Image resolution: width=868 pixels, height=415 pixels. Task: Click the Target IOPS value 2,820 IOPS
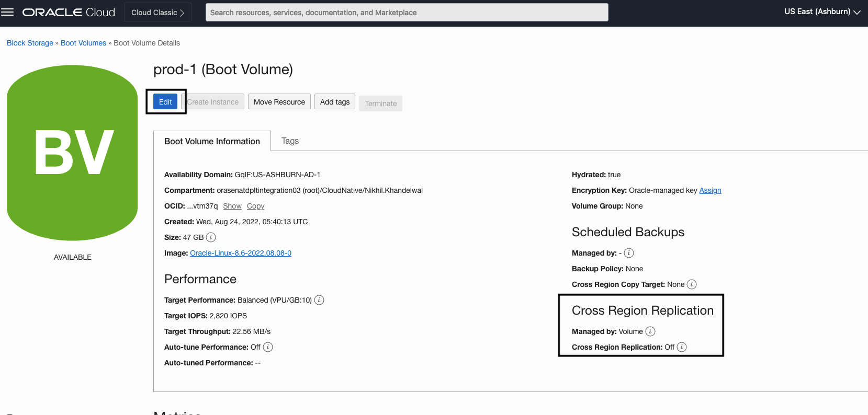[228, 316]
